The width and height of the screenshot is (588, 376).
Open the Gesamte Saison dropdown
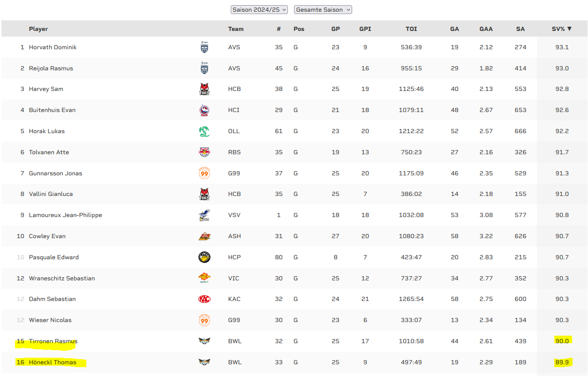323,10
